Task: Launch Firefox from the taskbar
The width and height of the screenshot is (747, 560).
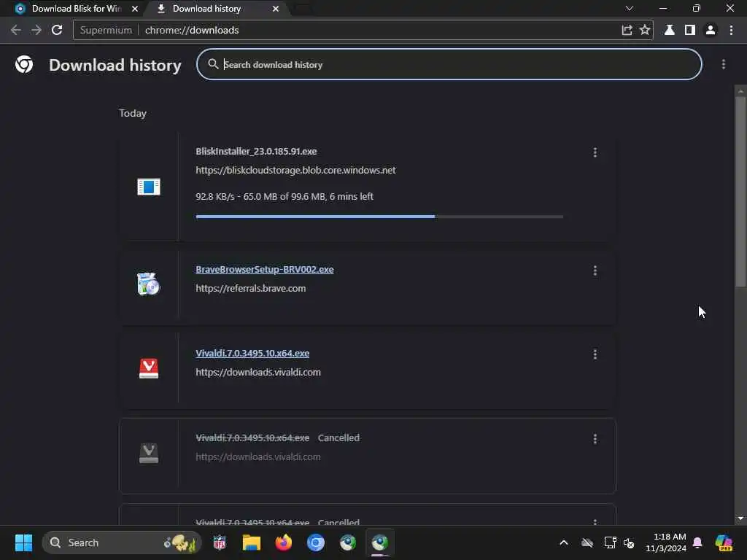Action: coord(284,542)
